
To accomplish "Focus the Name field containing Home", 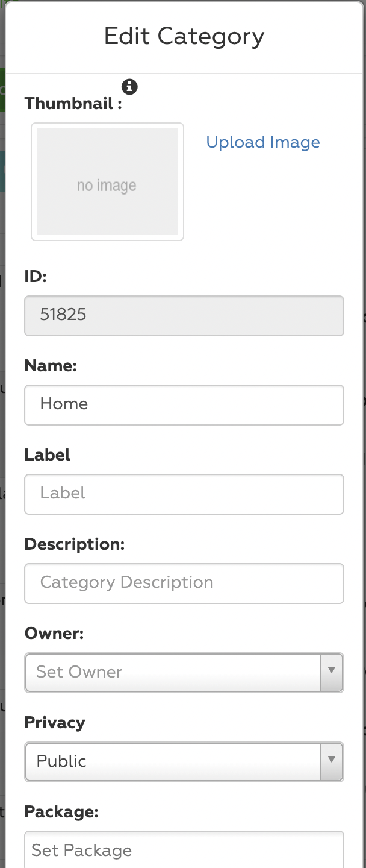I will (x=184, y=404).
